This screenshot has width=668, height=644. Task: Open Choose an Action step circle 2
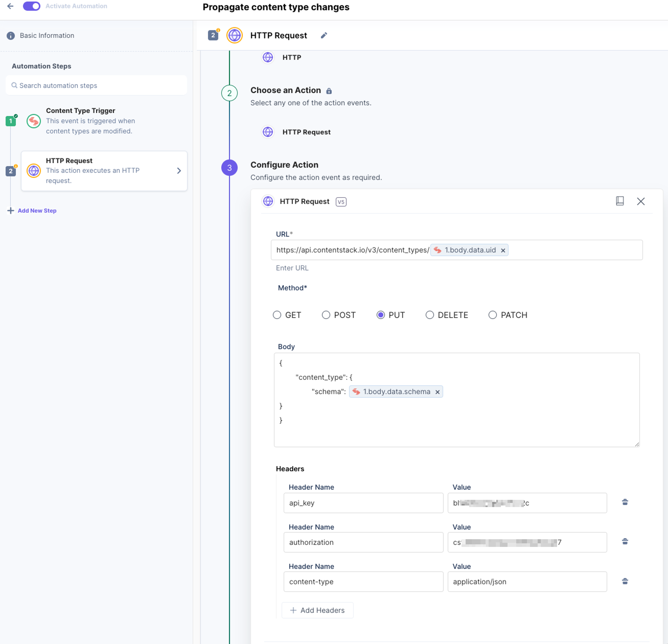click(x=229, y=93)
